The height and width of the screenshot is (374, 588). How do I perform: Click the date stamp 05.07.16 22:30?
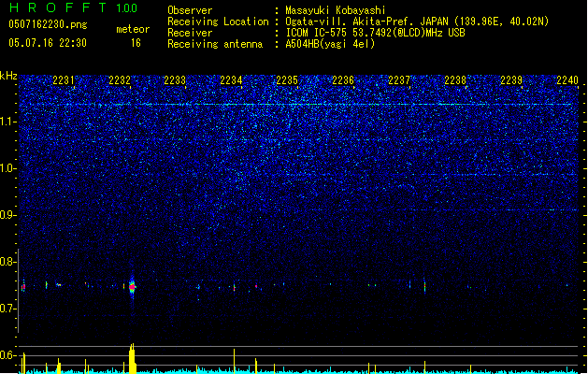[48, 43]
